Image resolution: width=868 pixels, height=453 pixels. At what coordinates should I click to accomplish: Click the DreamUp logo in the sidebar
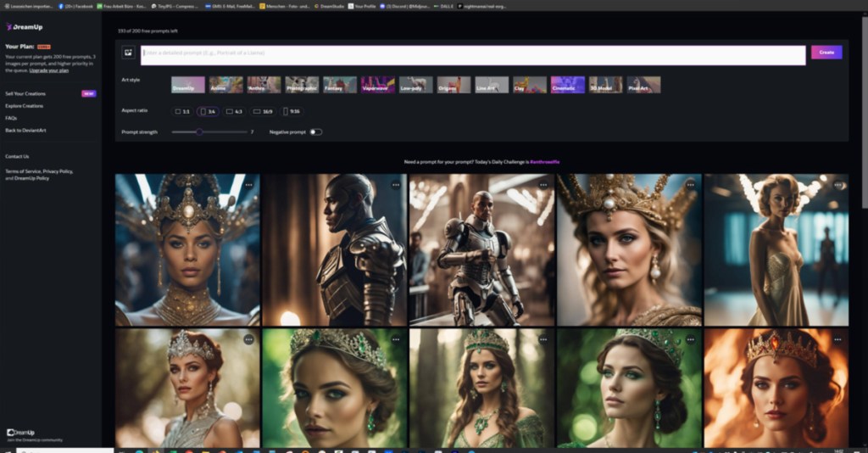(x=25, y=27)
